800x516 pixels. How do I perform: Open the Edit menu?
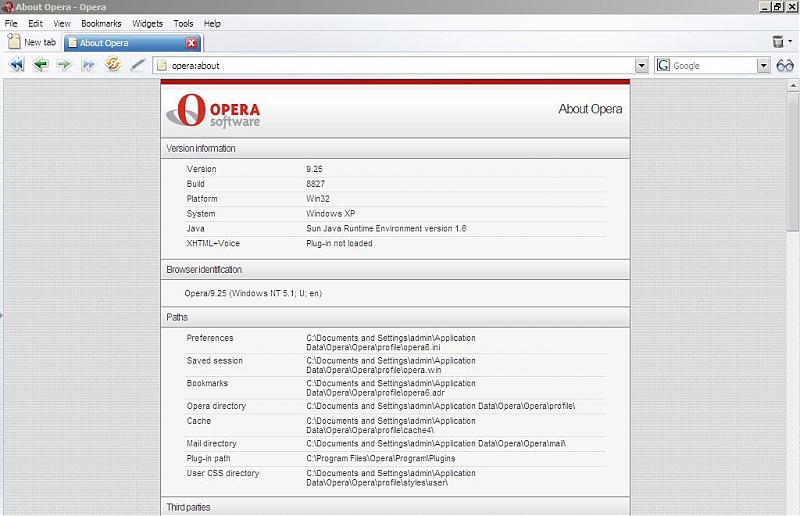[35, 23]
